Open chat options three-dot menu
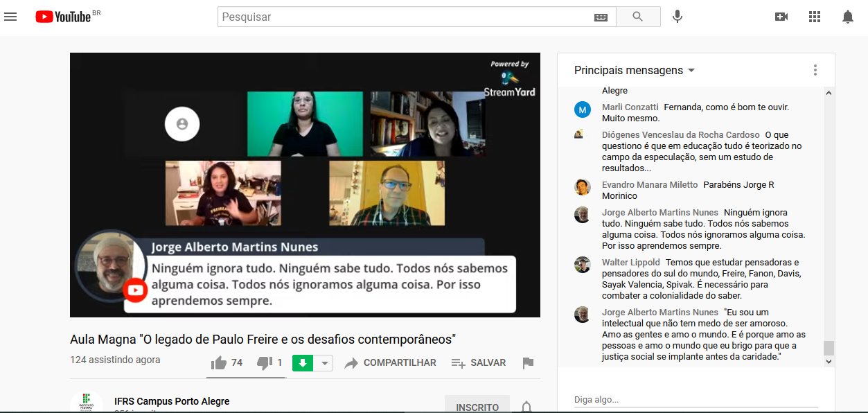Viewport: 868px width, 413px height. pyautogui.click(x=815, y=70)
